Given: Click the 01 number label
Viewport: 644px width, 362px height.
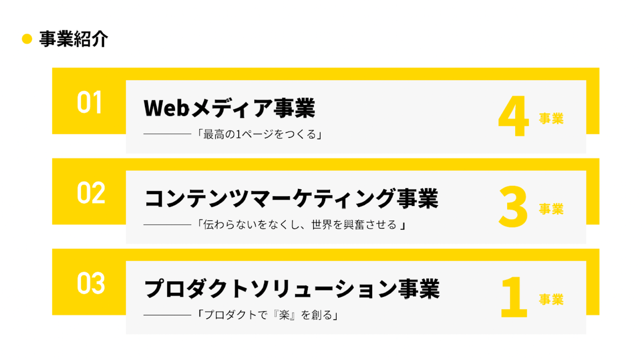Looking at the screenshot, I should (89, 102).
